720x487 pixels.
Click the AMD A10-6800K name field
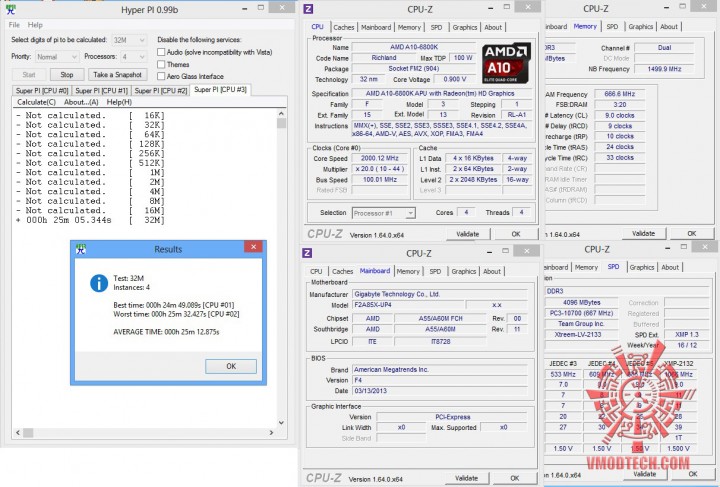414,47
